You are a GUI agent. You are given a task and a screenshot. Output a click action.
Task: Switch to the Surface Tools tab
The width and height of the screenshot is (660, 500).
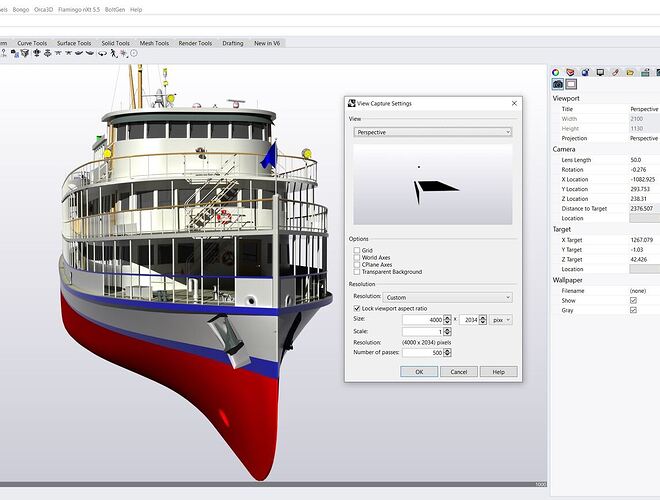pyautogui.click(x=74, y=43)
